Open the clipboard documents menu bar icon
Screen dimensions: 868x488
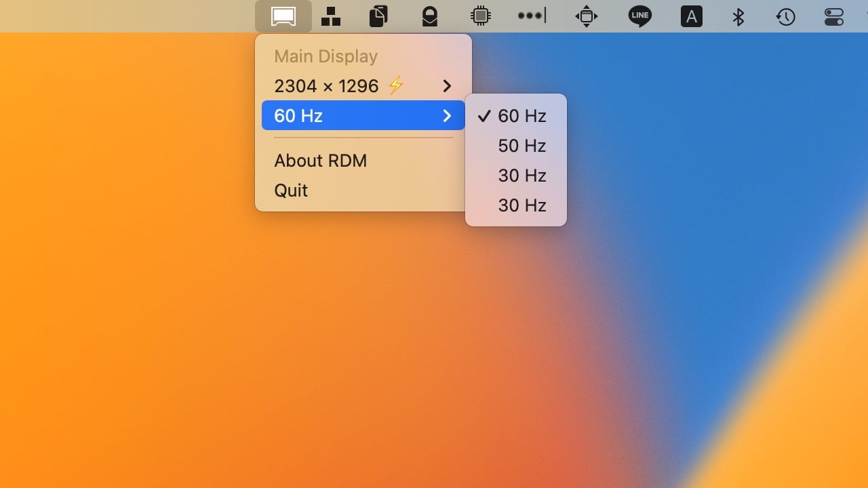(379, 16)
